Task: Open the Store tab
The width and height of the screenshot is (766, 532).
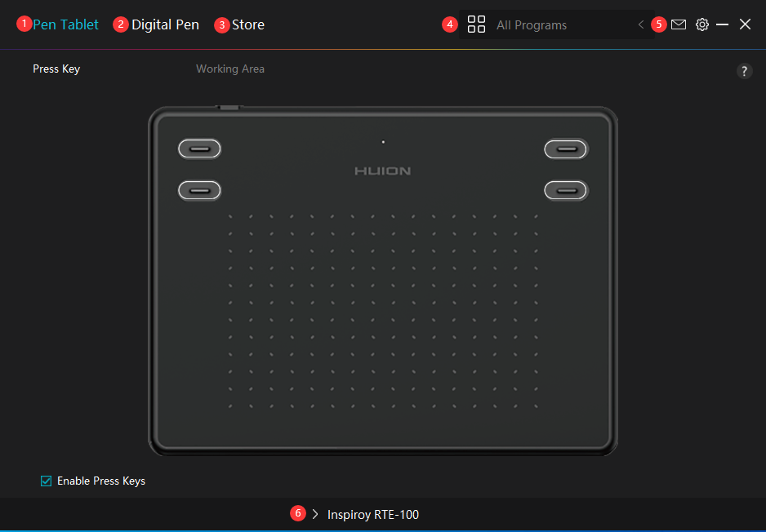Action: 247,24
